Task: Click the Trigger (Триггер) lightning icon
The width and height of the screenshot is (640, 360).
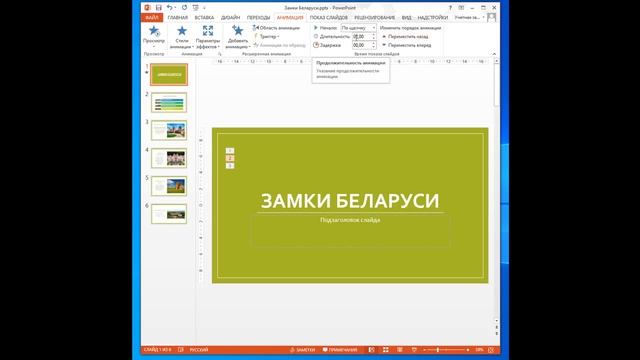Action: pos(256,36)
